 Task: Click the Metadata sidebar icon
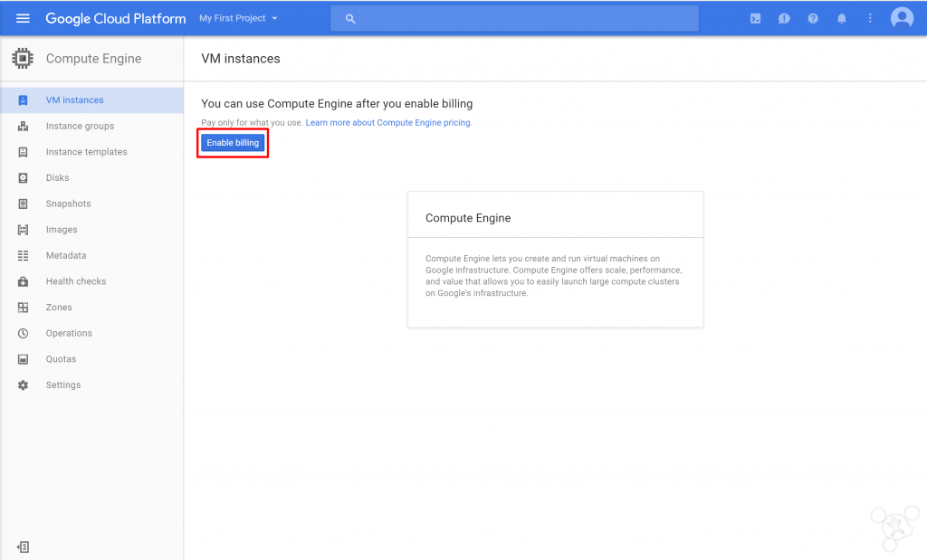23,256
